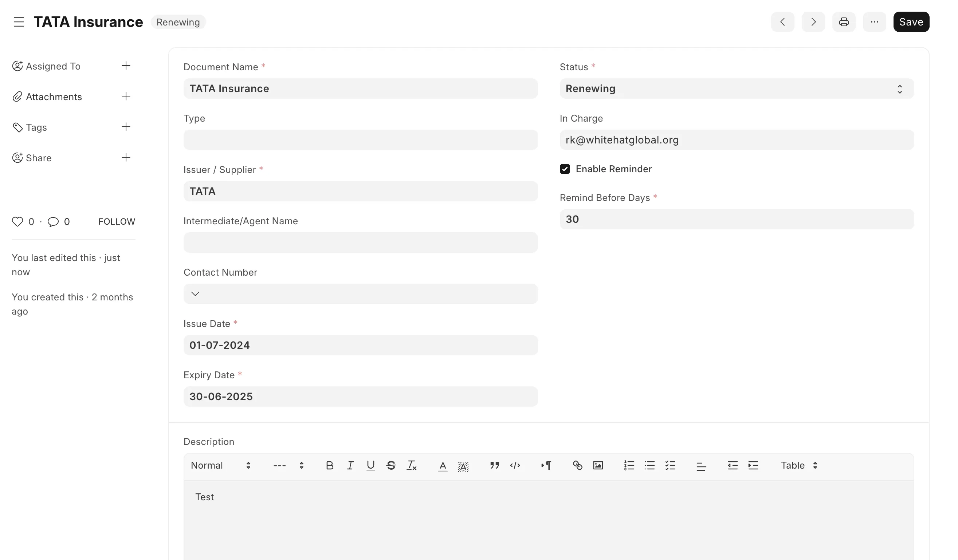Like the document with heart icon
Screen dimensions: 958x560
pos(17,221)
